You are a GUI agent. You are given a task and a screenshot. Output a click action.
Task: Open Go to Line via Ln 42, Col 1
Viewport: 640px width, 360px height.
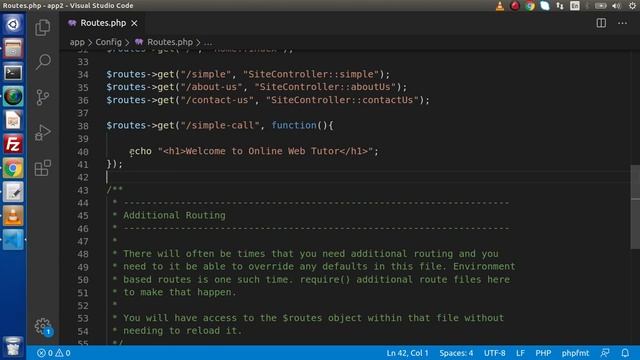pos(407,353)
